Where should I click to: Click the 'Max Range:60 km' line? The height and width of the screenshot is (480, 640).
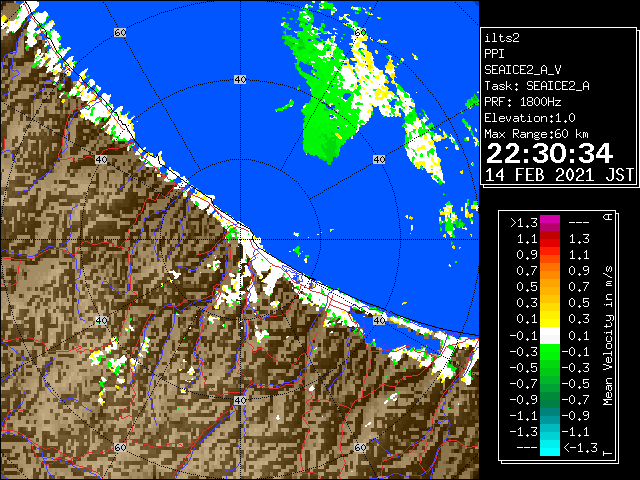(x=536, y=134)
